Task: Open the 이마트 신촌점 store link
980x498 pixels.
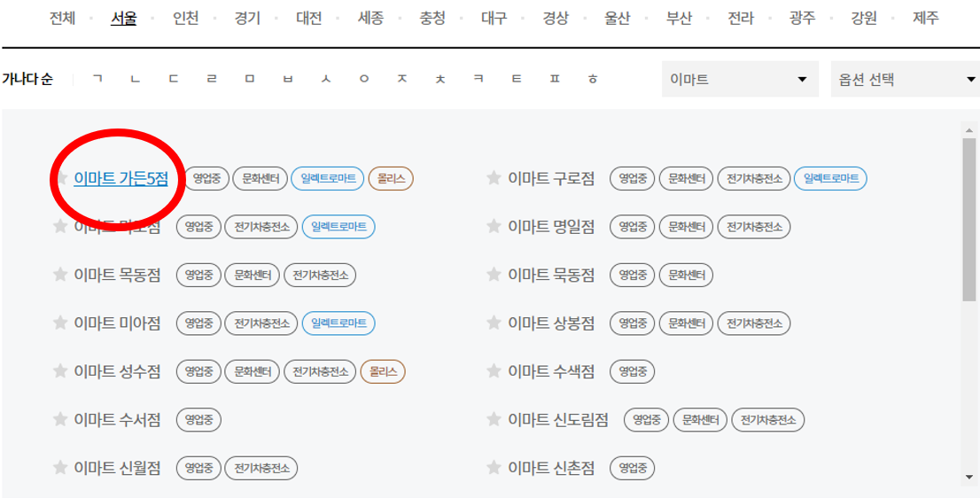Action: 551,468
